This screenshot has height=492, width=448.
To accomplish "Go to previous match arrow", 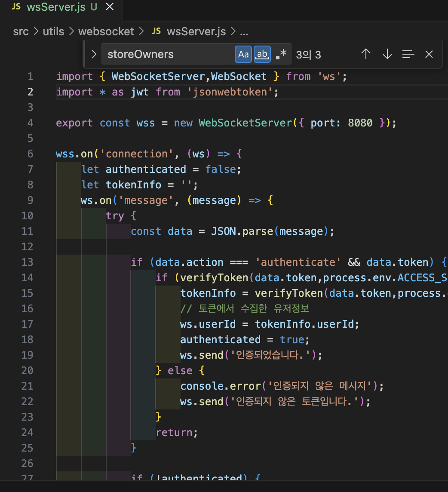I will coord(366,54).
